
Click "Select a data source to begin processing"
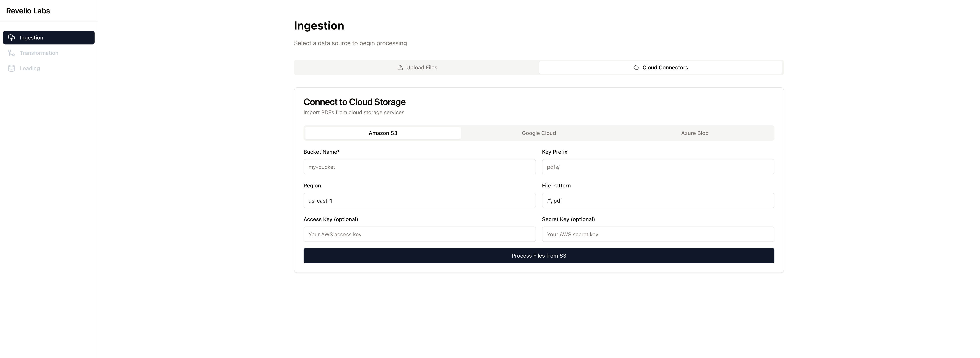coord(350,43)
